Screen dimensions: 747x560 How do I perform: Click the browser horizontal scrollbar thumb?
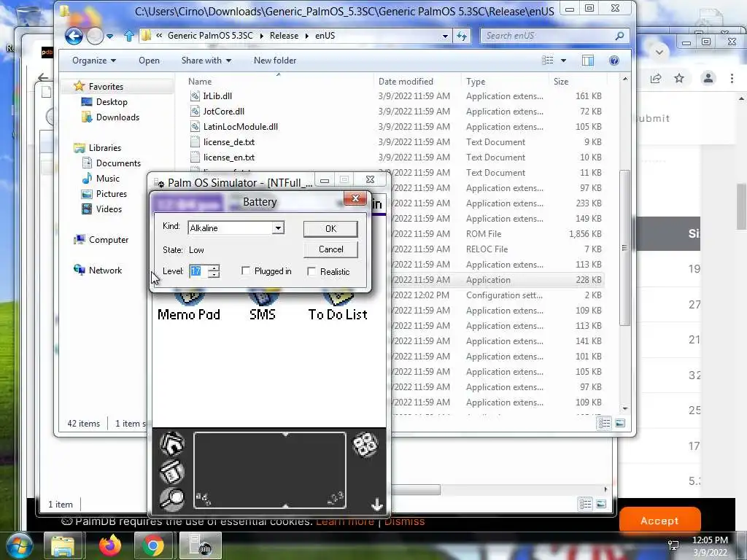(x=415, y=489)
